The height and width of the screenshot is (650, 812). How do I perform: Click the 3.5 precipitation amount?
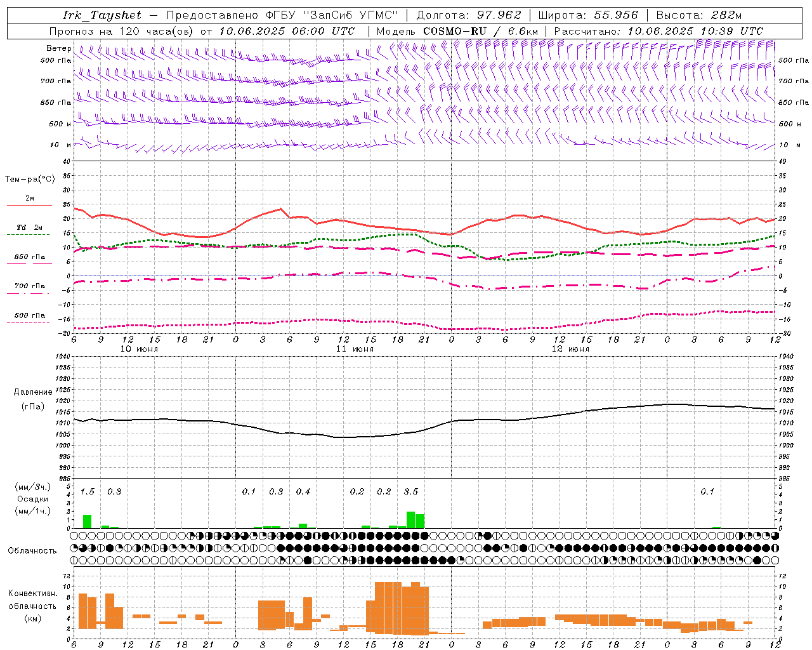click(x=411, y=491)
